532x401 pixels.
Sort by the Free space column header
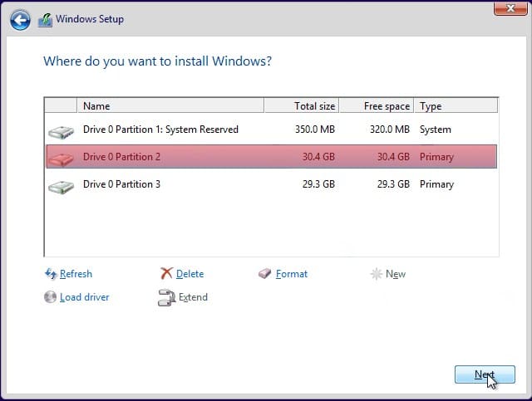point(377,105)
